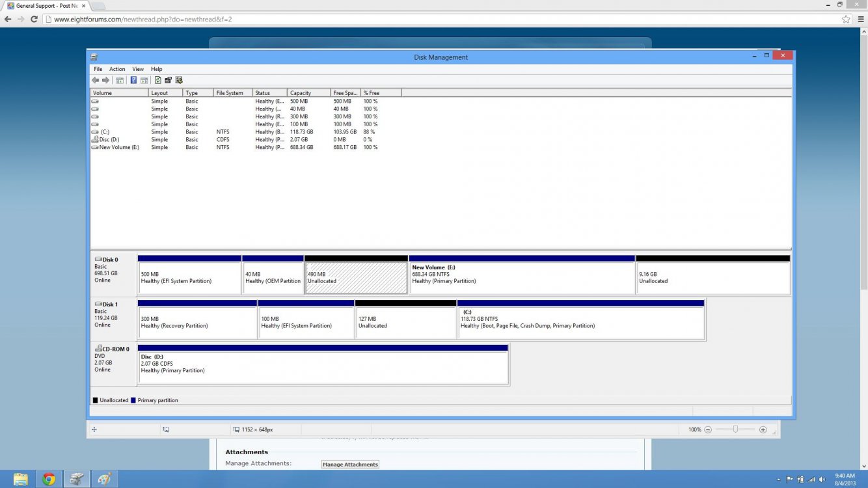The height and width of the screenshot is (488, 868).
Task: Click the Chrome browser back button
Action: point(8,20)
